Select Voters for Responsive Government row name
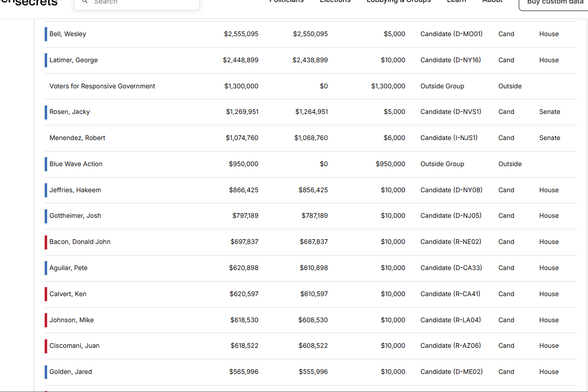Screen dimensions: 588x392 [x=102, y=86]
